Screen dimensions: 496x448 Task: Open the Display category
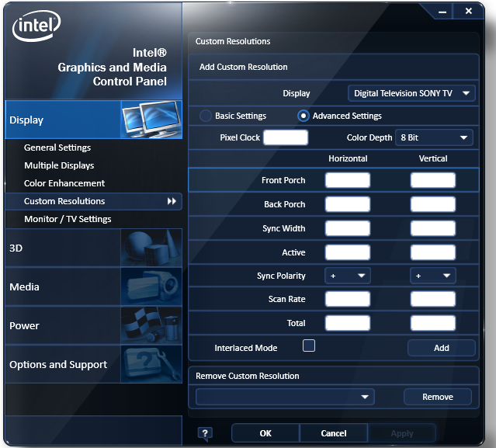(94, 120)
